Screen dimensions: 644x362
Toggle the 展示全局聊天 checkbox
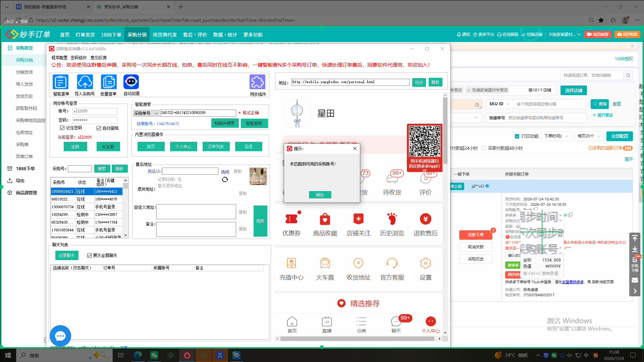coord(89,256)
